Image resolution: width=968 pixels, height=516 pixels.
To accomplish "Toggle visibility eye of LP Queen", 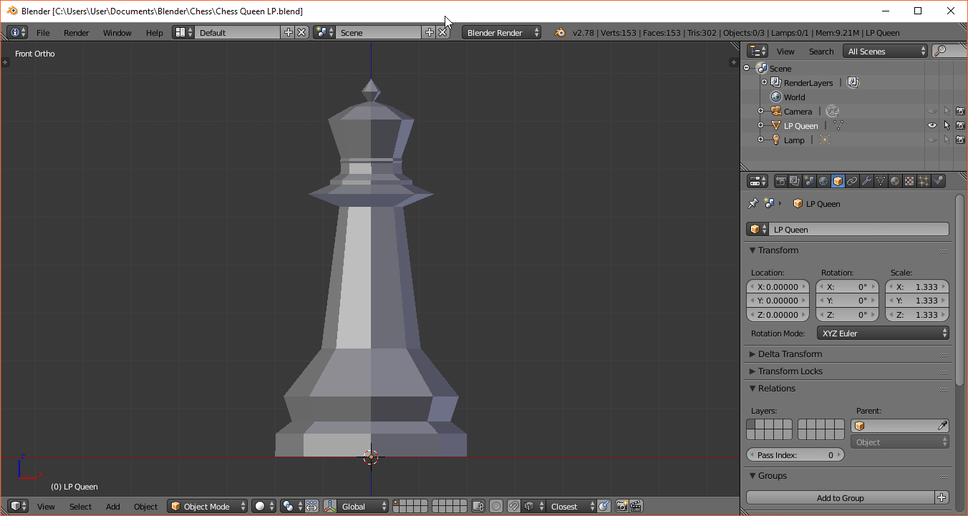I will pyautogui.click(x=932, y=126).
